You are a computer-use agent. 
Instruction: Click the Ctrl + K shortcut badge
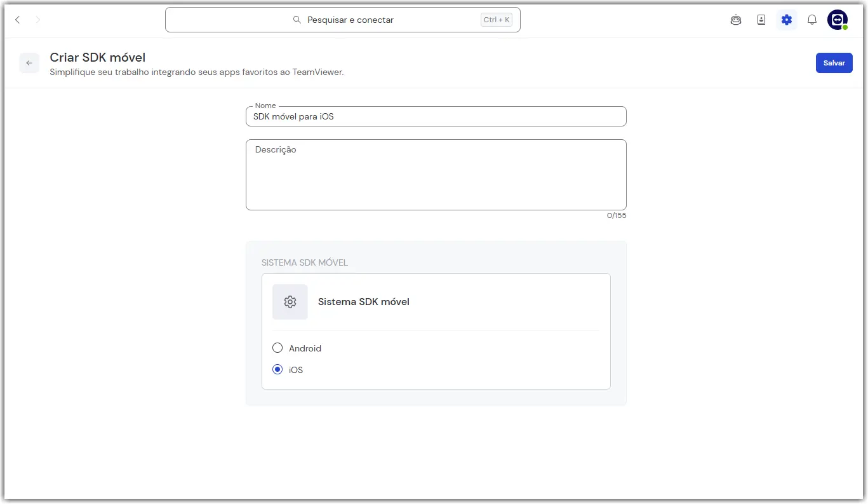pyautogui.click(x=497, y=20)
